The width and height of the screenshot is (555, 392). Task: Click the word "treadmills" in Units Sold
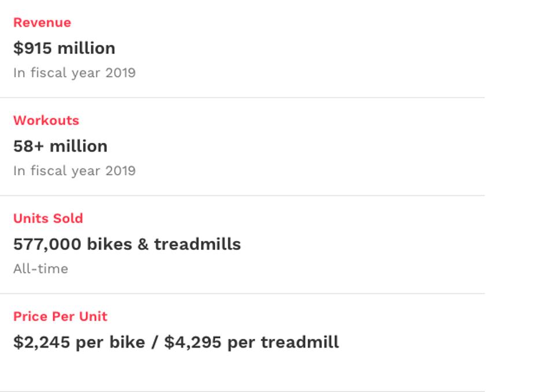coord(197,244)
